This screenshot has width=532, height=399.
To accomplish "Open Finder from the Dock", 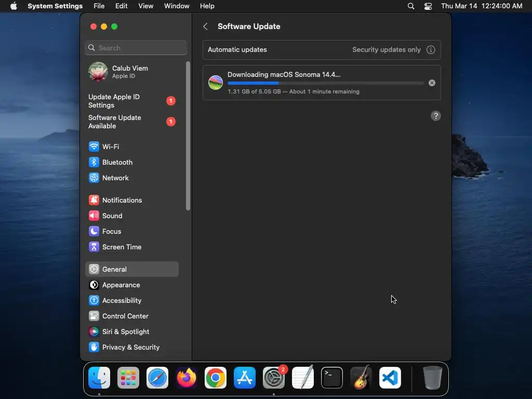I will tap(99, 378).
